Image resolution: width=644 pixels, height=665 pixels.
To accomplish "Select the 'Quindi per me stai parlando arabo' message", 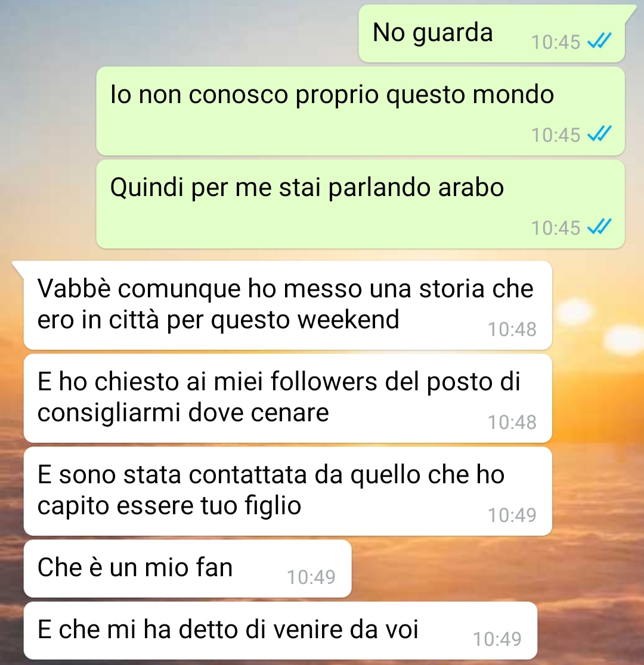I will point(360,204).
